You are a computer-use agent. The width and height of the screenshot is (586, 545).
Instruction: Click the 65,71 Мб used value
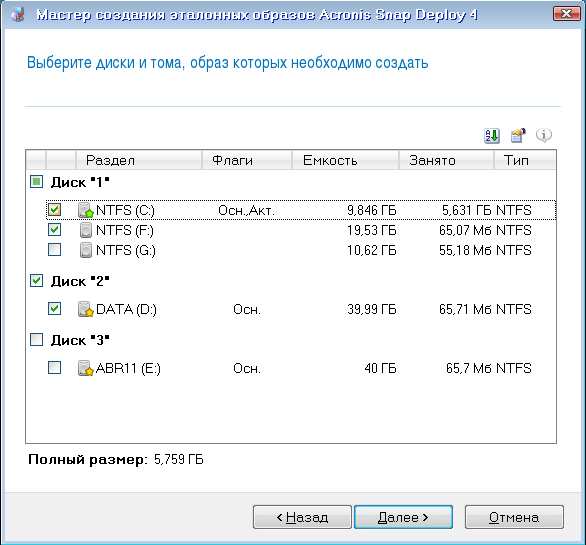coord(465,309)
